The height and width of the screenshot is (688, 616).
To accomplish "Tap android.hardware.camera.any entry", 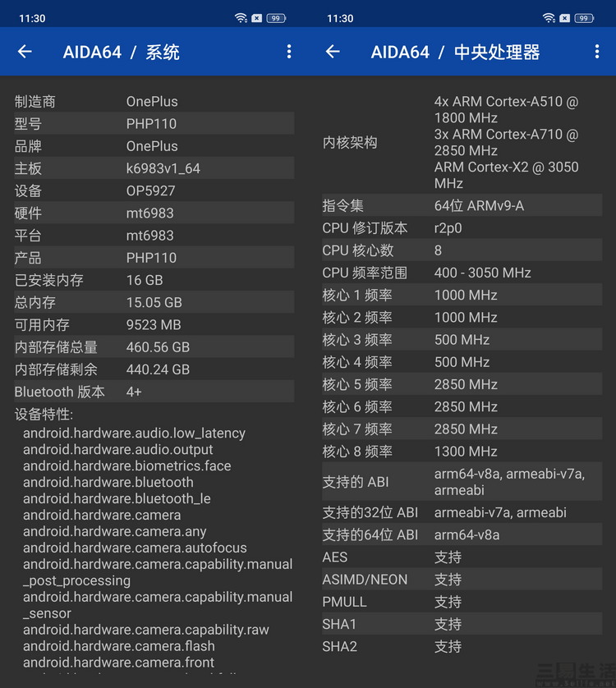I will coord(115,532).
